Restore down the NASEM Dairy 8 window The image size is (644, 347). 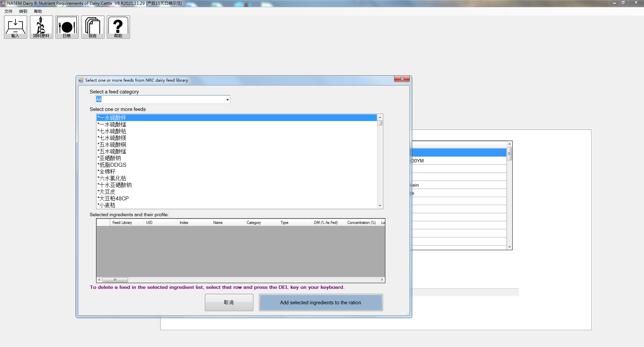623,3
